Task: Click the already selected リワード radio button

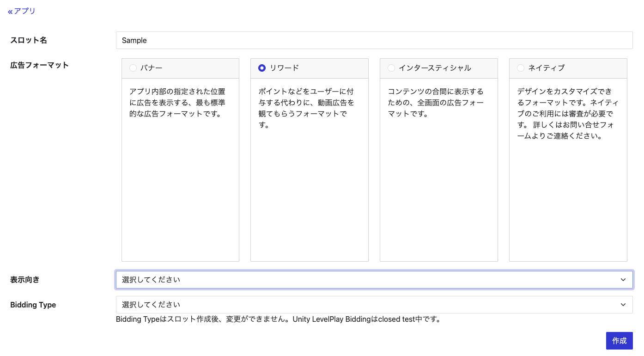Action: click(x=262, y=68)
